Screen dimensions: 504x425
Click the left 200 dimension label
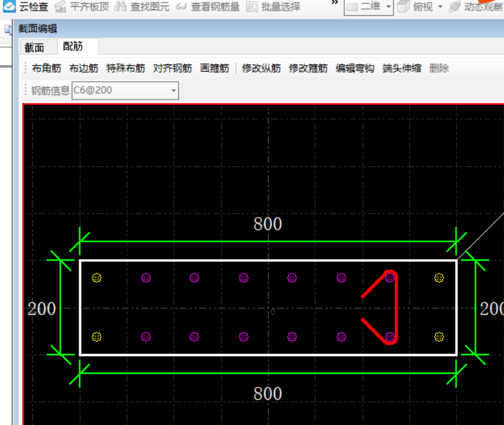click(x=42, y=309)
